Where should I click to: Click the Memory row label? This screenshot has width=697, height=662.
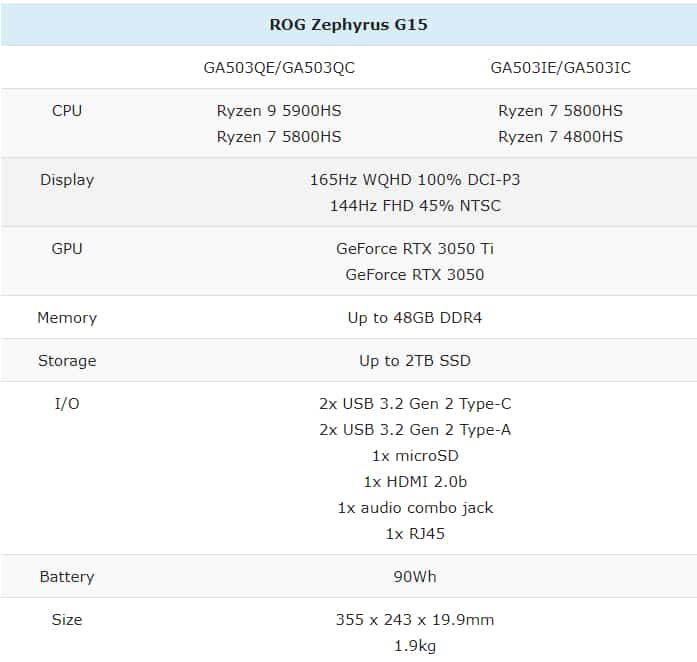click(67, 317)
